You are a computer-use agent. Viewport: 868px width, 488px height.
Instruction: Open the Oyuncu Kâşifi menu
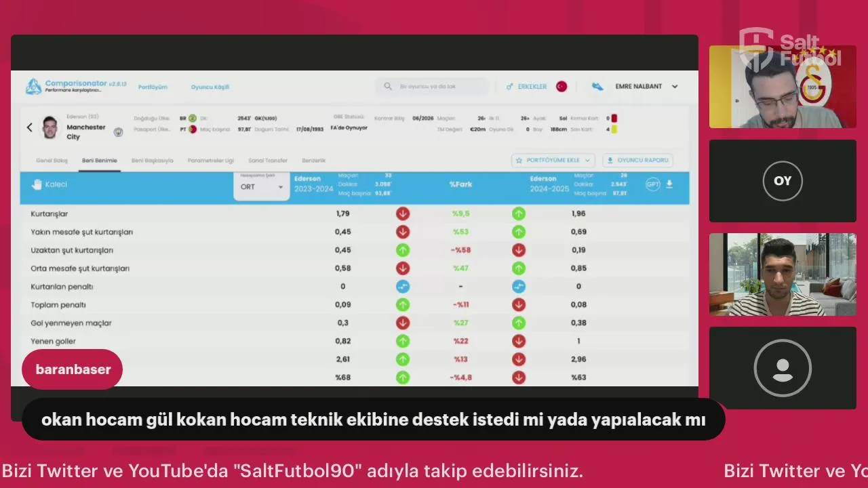pos(210,87)
